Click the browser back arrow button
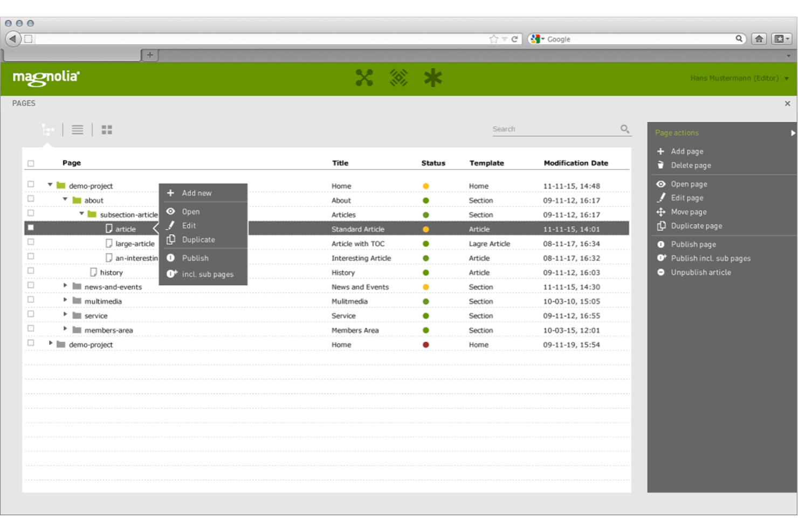The width and height of the screenshot is (798, 532). coord(12,39)
